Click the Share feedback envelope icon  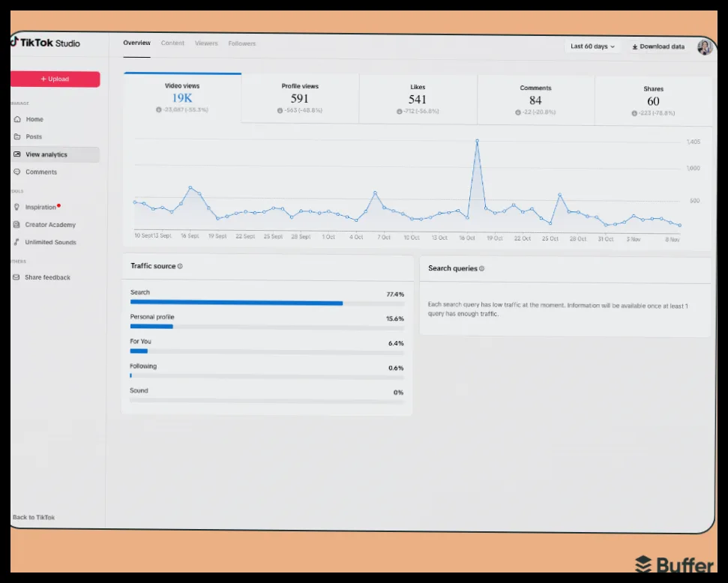(x=16, y=277)
